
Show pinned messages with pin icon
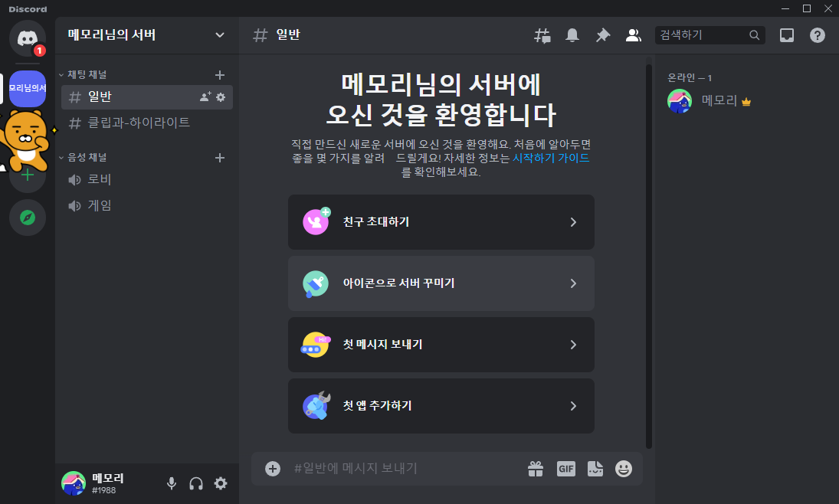[x=602, y=35]
